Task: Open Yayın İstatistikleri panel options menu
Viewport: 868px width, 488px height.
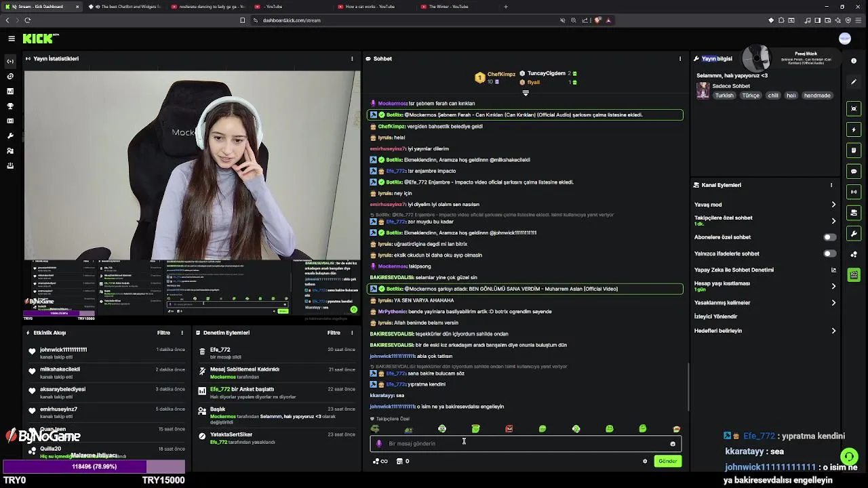Action: 352,59
